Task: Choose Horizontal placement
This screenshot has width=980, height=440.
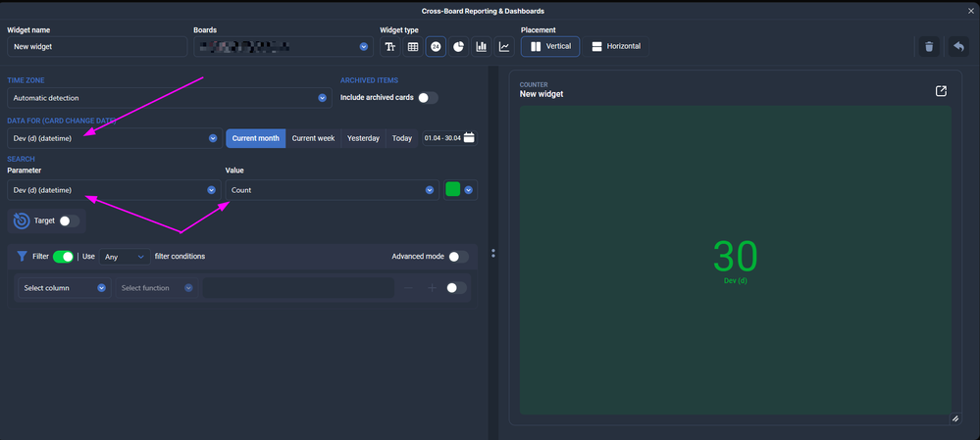Action: [616, 47]
